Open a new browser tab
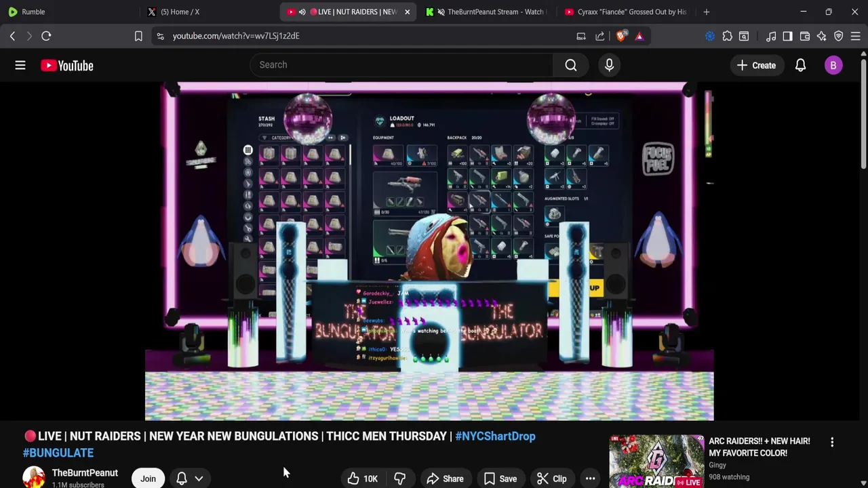This screenshot has height=488, width=868. click(706, 12)
